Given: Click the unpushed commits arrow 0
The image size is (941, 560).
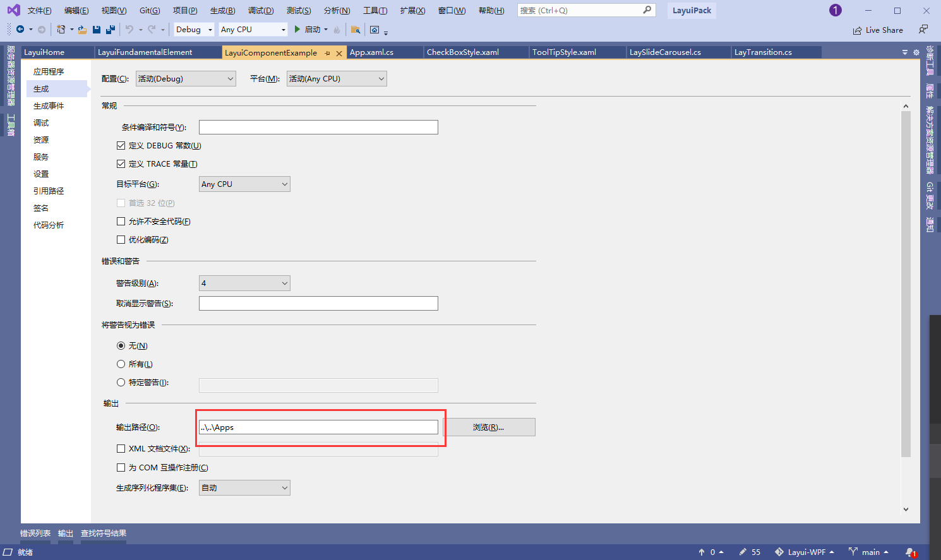Looking at the screenshot, I should coord(710,552).
